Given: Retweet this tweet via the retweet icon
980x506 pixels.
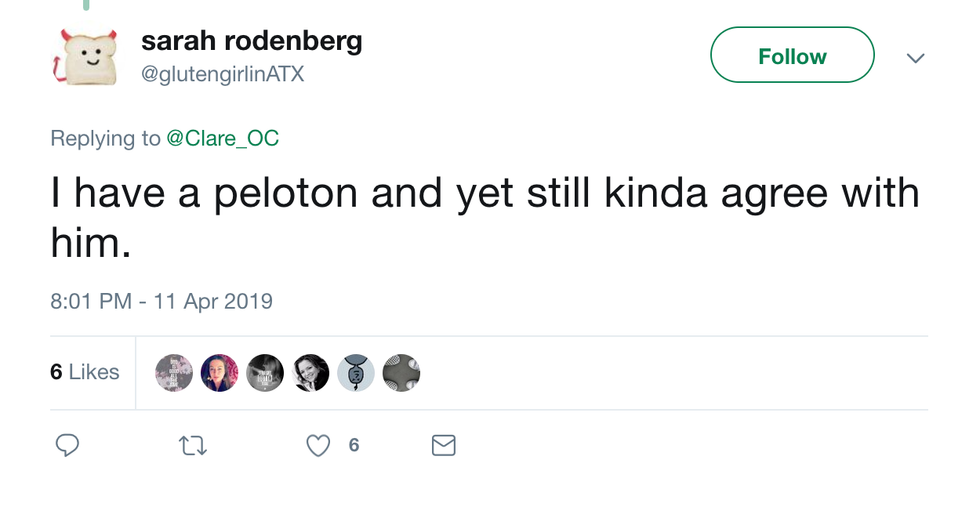Looking at the screenshot, I should [x=192, y=445].
